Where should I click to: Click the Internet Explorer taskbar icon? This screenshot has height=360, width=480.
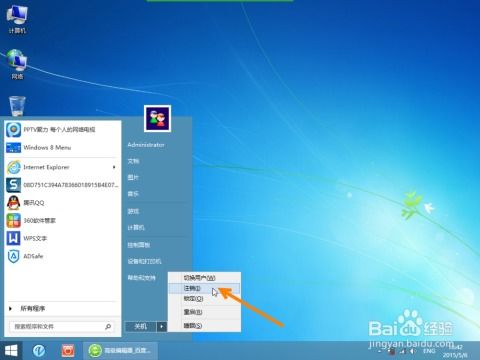pyautogui.click(x=39, y=351)
